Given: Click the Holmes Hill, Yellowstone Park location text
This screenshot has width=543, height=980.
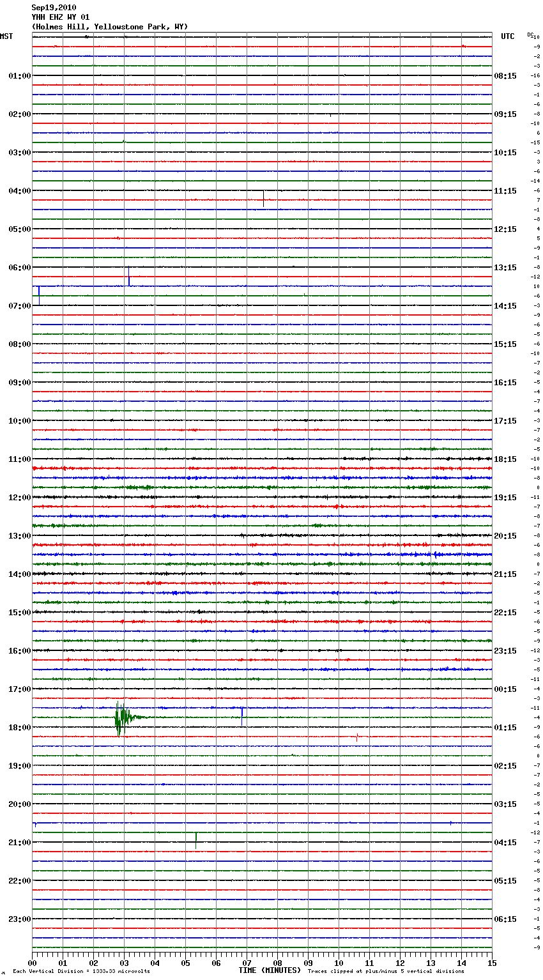Looking at the screenshot, I should pyautogui.click(x=109, y=27).
